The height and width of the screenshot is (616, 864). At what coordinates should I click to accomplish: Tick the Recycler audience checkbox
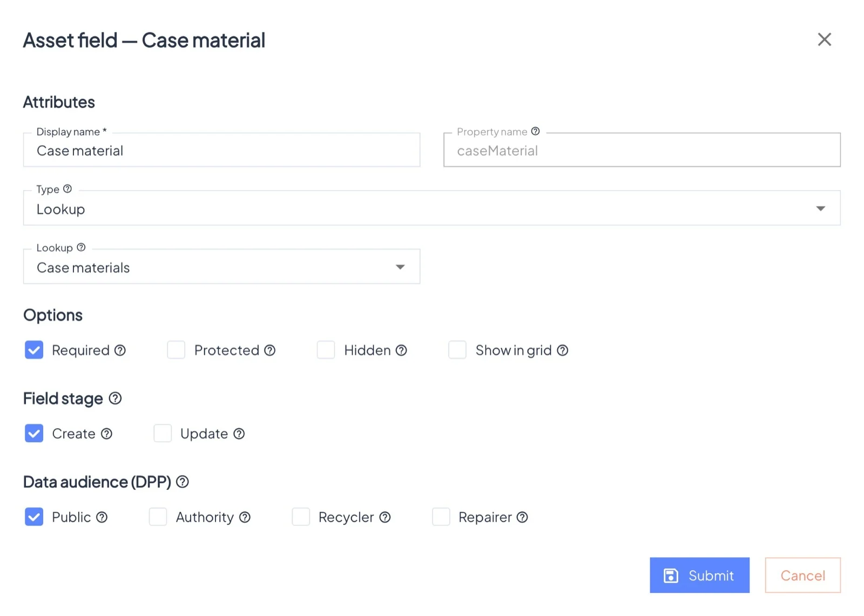click(x=301, y=517)
